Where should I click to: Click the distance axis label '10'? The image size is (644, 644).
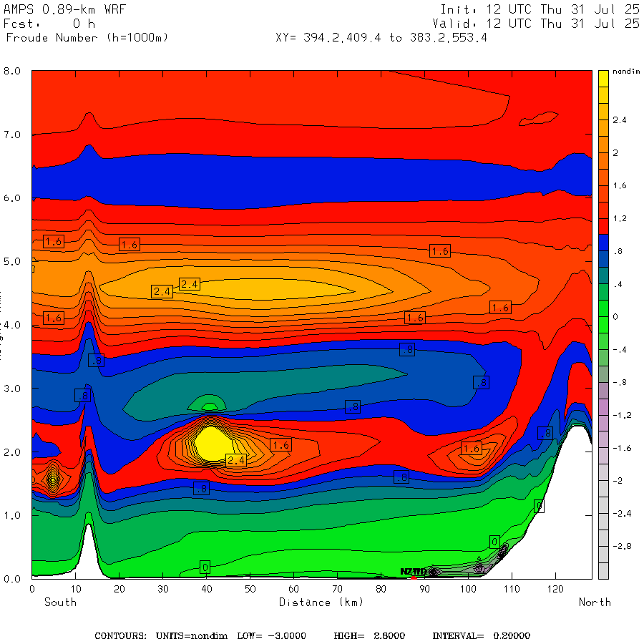point(76,590)
